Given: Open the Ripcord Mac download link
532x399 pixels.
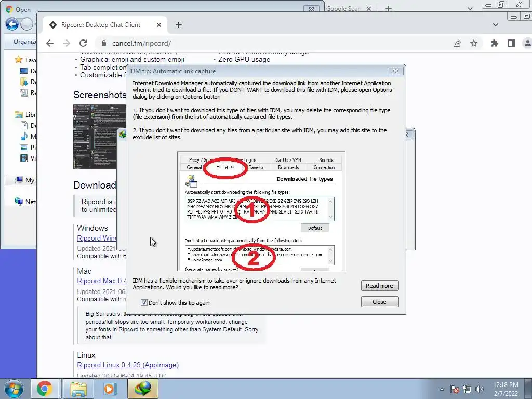Looking at the screenshot, I should (x=101, y=281).
